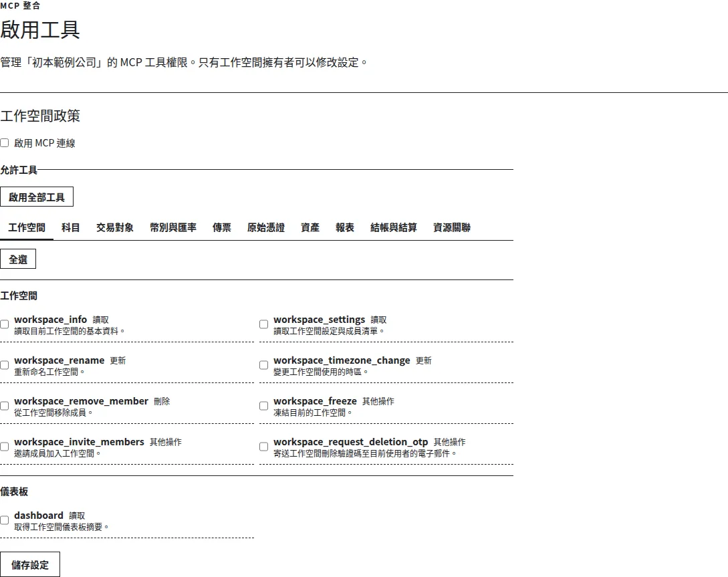
Task: Tick the workspace_freeze checkbox
Action: click(263, 407)
